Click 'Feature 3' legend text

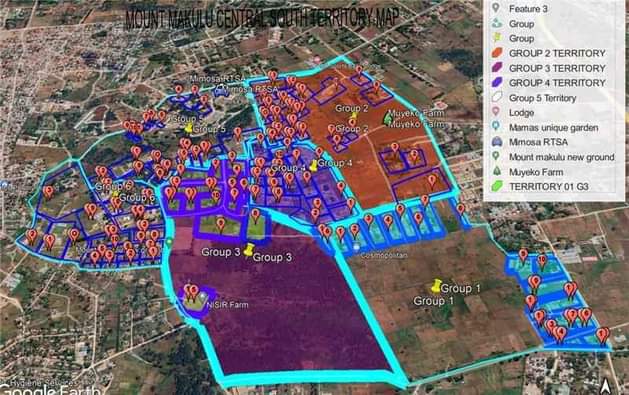pyautogui.click(x=528, y=8)
